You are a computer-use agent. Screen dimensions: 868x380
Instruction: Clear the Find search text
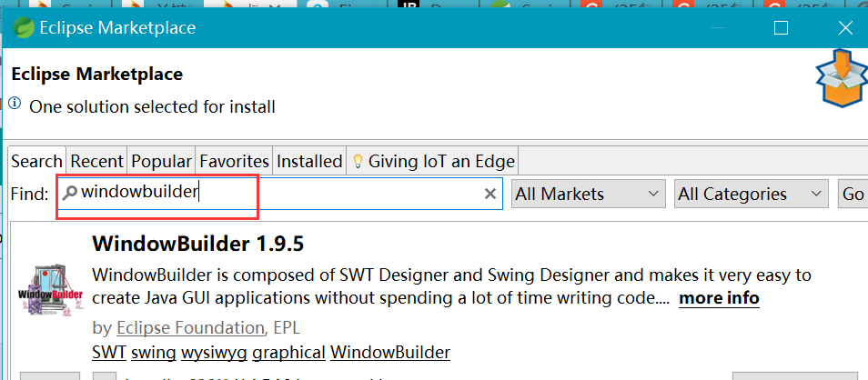pyautogui.click(x=490, y=194)
